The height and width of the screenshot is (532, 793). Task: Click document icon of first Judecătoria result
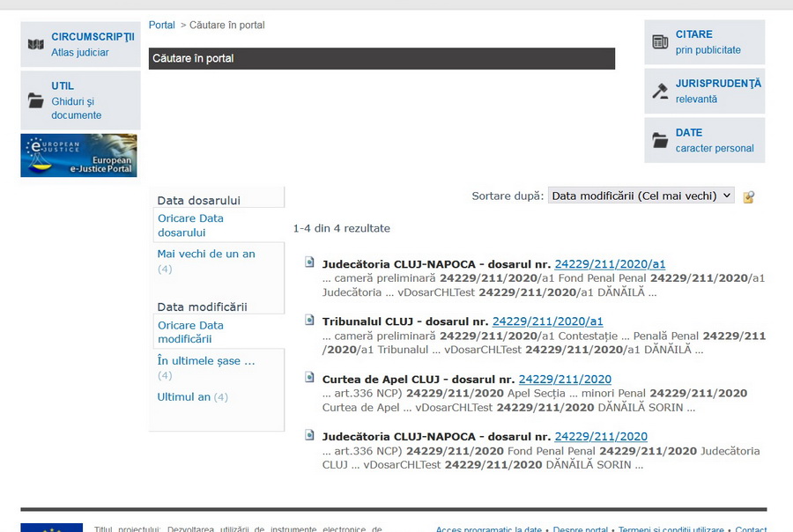tap(310, 262)
